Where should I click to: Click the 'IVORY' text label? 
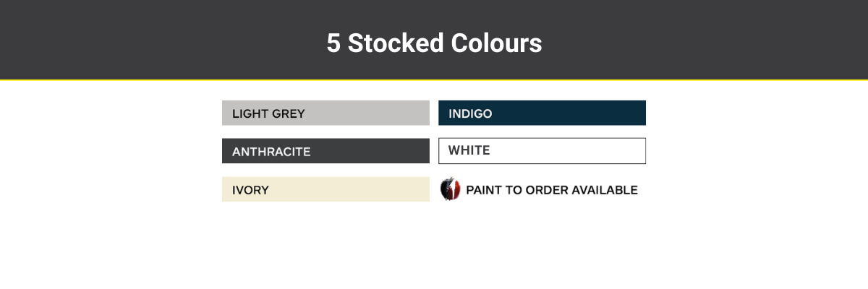pos(250,190)
